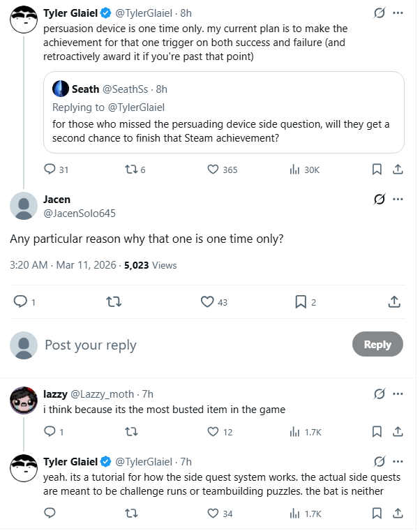
Task: Open more options on lazzy's reply
Action: (398, 394)
